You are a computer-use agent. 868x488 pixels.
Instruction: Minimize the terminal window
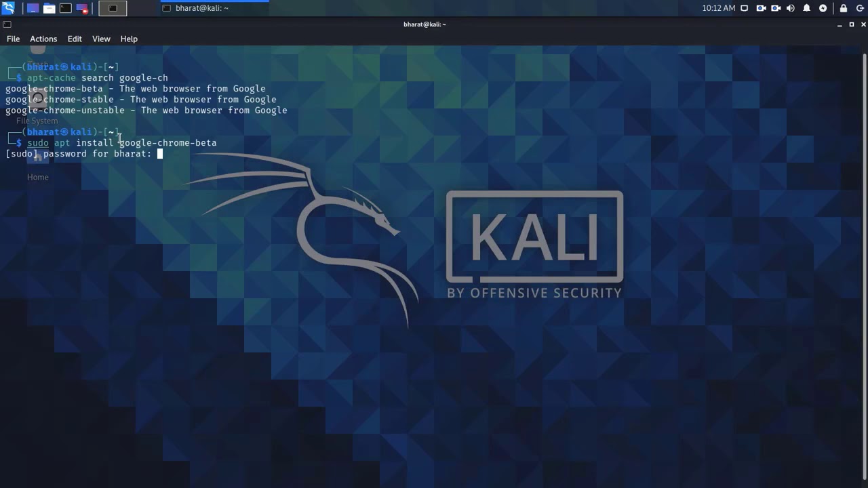click(x=840, y=24)
